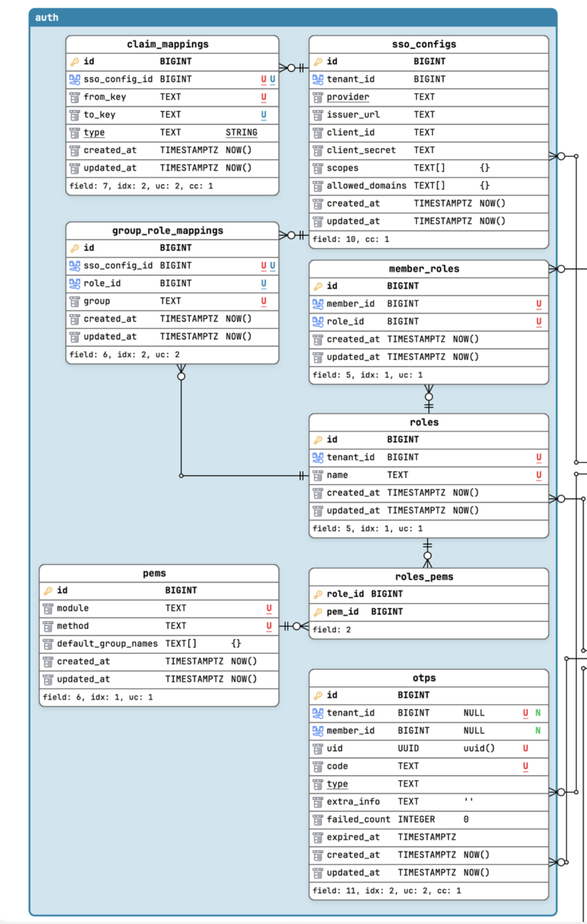Click the scopes TEXT[] type cell
Image resolution: width=587 pixels, height=924 pixels.
click(429, 168)
